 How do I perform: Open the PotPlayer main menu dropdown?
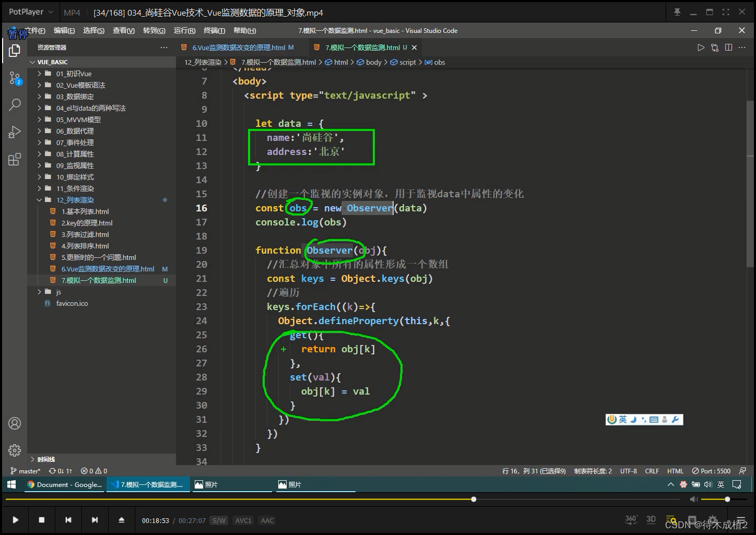pos(31,11)
